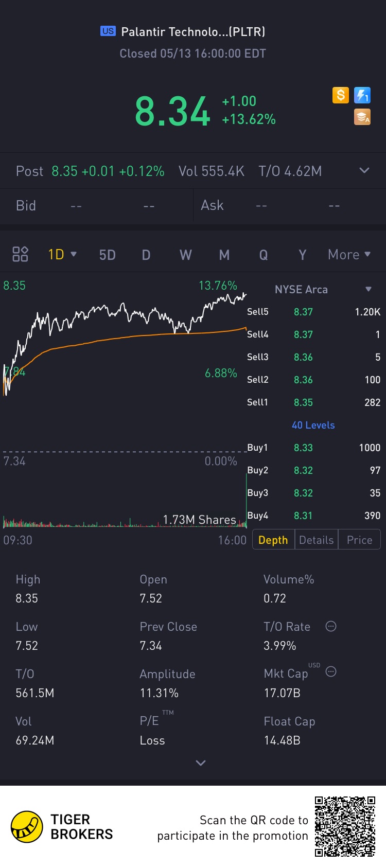Open the chart layout grid icon
This screenshot has height=868, width=386.
tap(20, 254)
